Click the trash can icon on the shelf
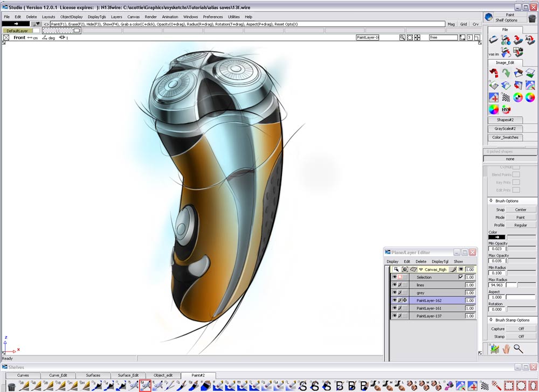The image size is (539, 392). tap(11, 387)
